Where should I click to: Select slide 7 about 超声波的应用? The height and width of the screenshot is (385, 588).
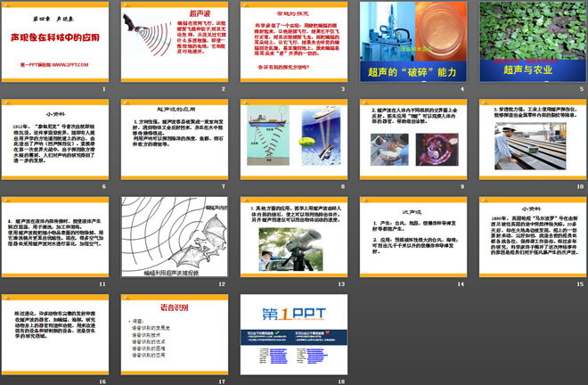coord(175,139)
